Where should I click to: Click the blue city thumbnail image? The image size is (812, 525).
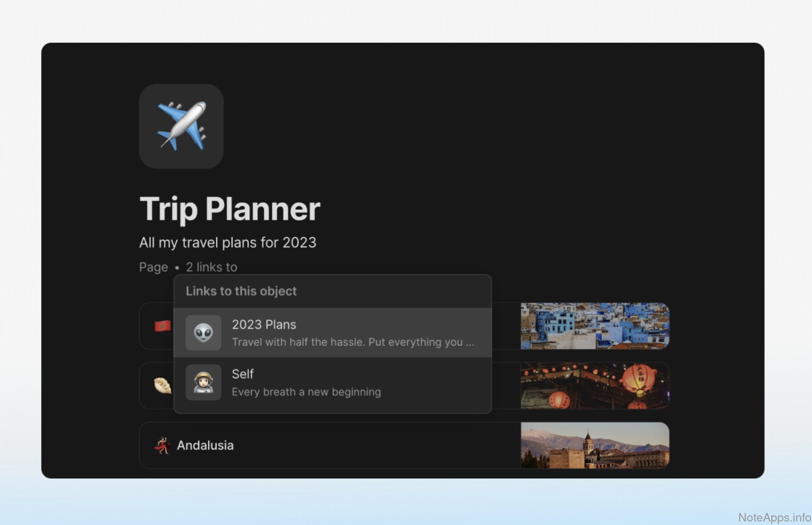[595, 326]
